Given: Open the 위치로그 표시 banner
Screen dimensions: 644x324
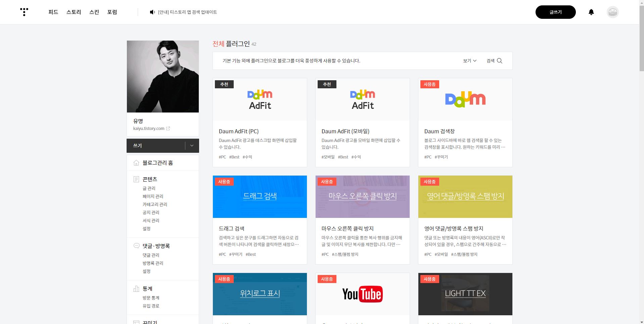Looking at the screenshot, I should [x=260, y=294].
